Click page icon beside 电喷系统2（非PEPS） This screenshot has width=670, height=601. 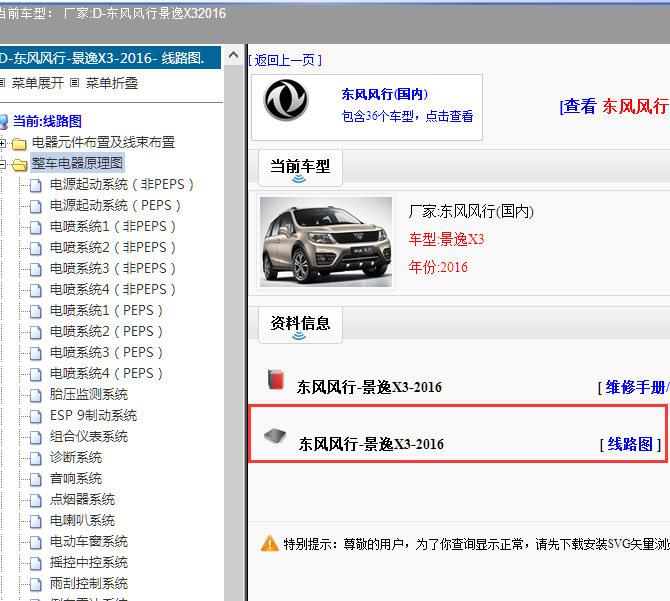click(x=35, y=248)
